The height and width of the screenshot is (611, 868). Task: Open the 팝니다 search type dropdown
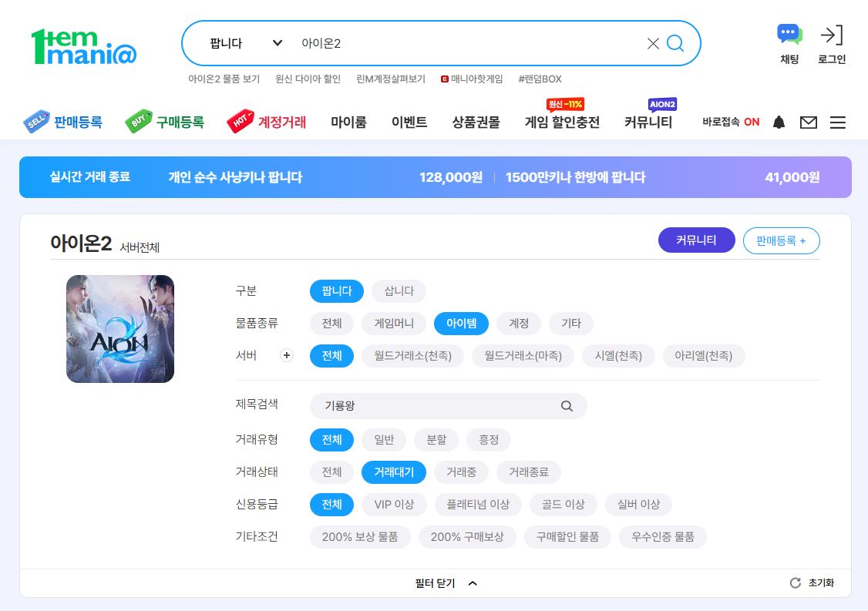coord(246,43)
